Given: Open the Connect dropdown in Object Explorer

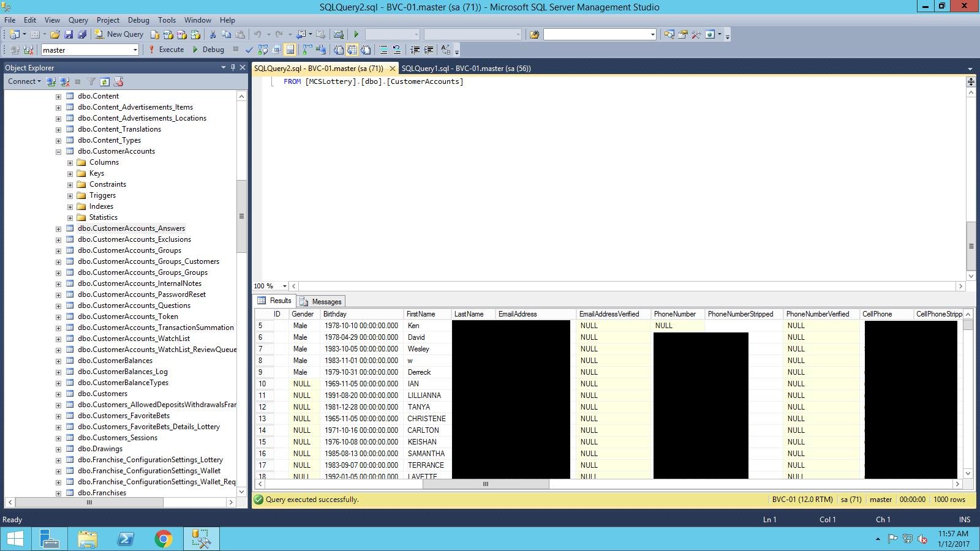Looking at the screenshot, I should pyautogui.click(x=24, y=81).
